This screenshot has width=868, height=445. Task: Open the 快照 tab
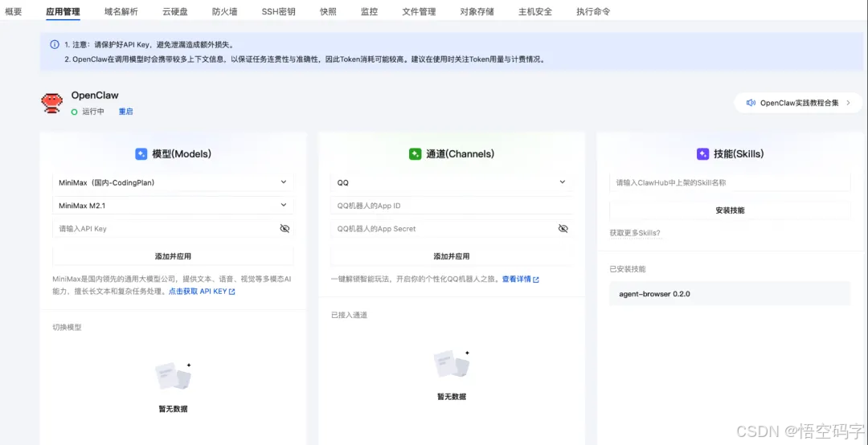point(328,11)
